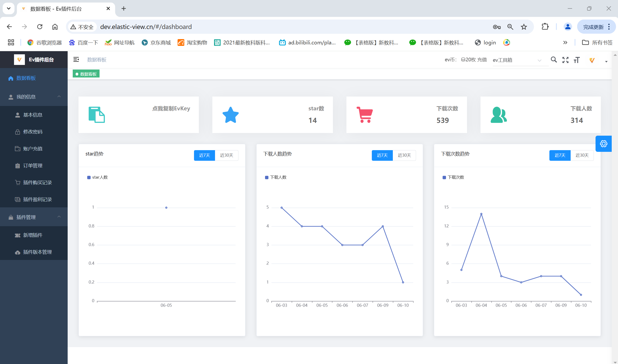This screenshot has width=618, height=364.
Task: Bookmark this page with star icon
Action: (524, 27)
